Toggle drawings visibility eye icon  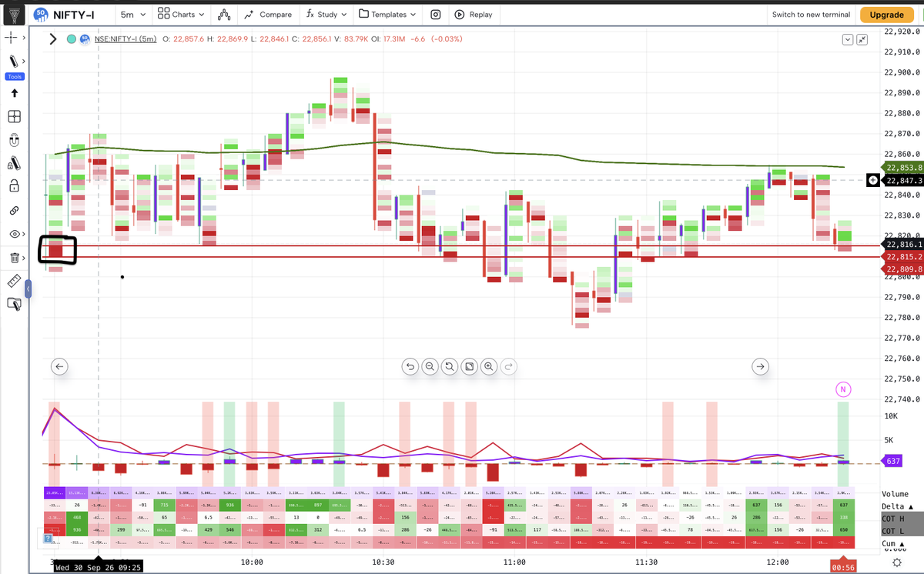pos(13,234)
